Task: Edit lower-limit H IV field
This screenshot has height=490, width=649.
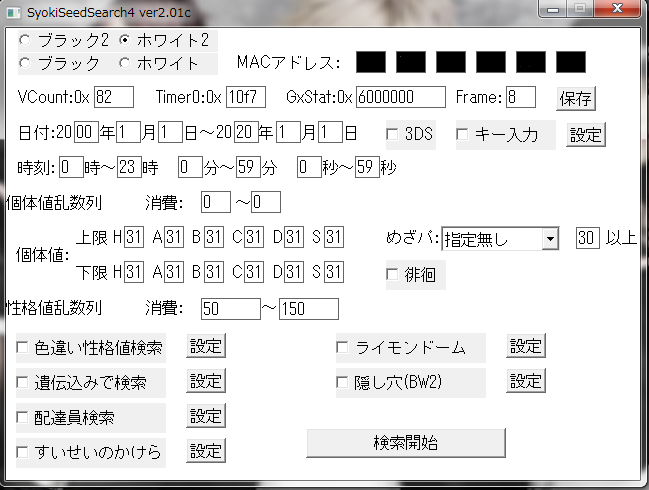Action: point(134,272)
